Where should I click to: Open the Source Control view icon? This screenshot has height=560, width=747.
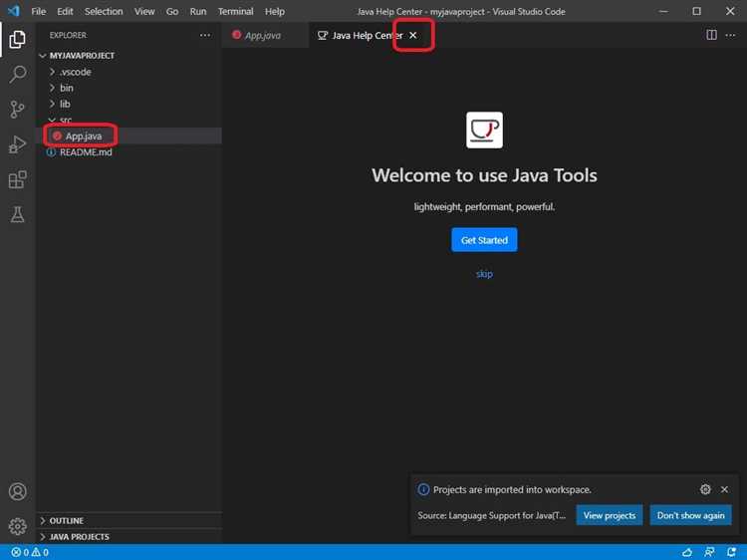coord(17,110)
